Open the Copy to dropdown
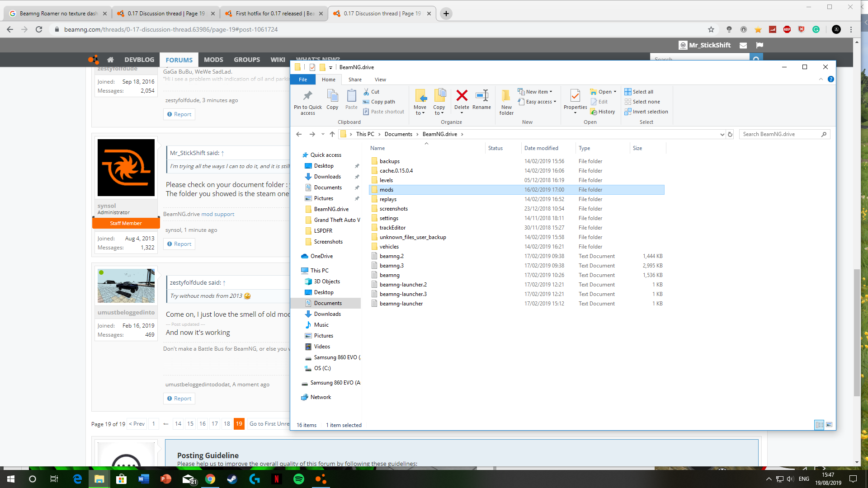Screen dimensions: 868x488 439,110
